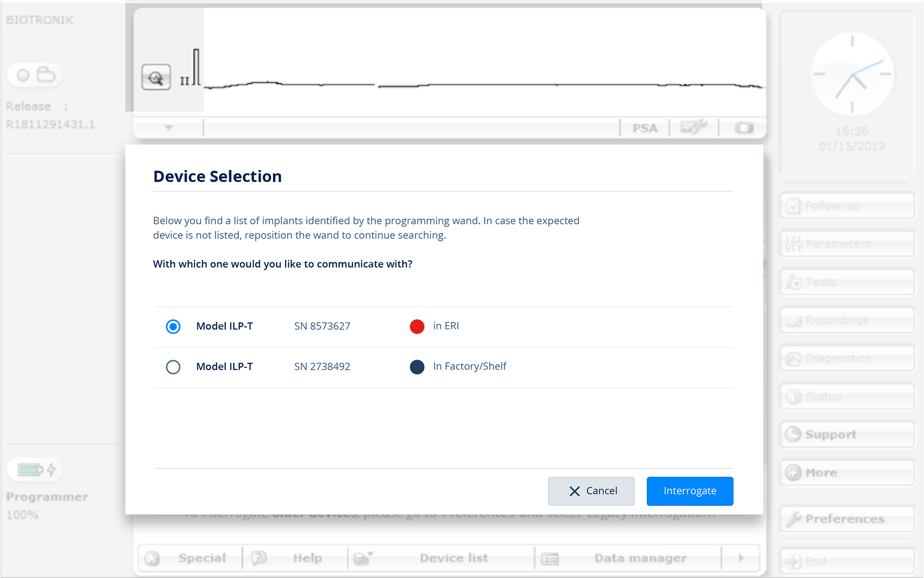Click the Follow-up checklist icon
Viewport: 924px width, 578px height.
[793, 206]
